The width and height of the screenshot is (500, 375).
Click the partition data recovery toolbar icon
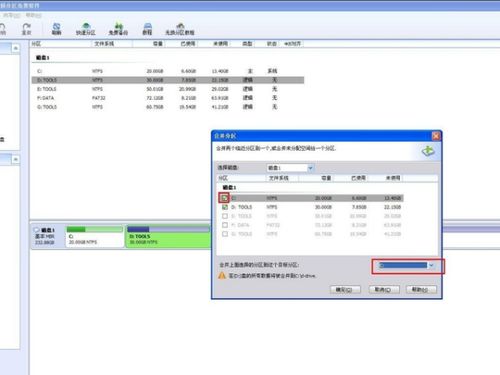(180, 29)
